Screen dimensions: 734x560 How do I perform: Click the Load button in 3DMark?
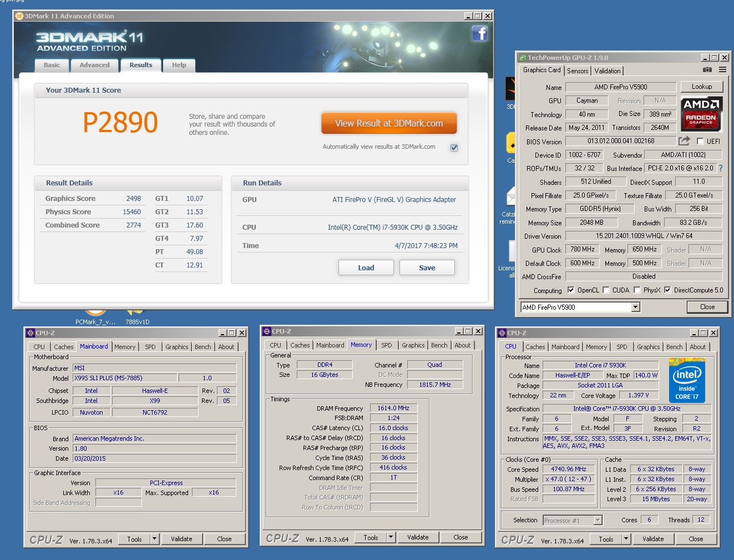tap(366, 268)
